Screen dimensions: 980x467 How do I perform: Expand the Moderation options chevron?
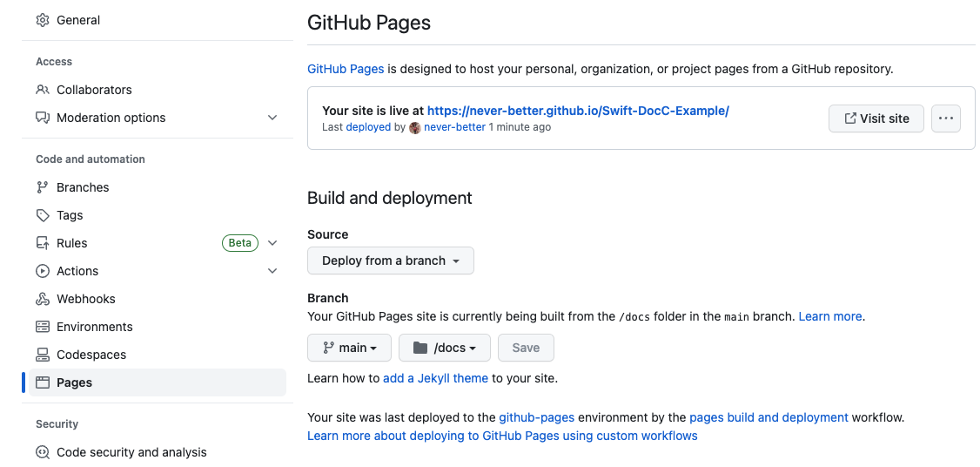click(272, 118)
